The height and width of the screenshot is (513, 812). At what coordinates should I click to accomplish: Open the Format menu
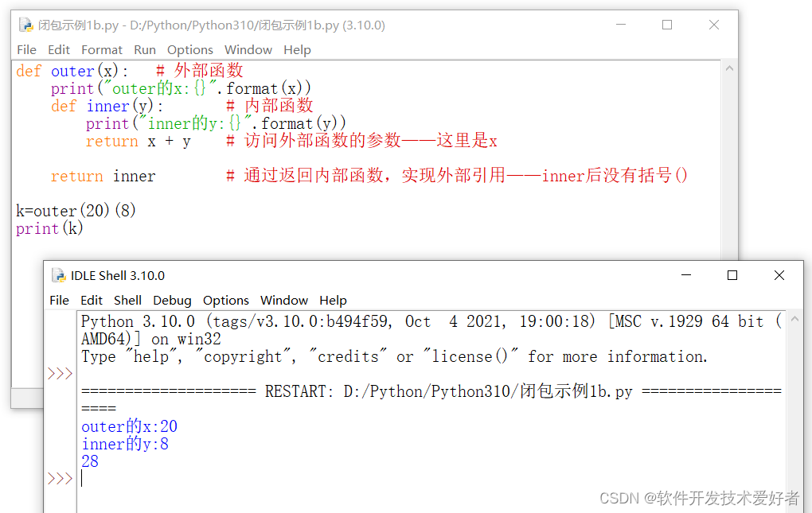point(102,49)
